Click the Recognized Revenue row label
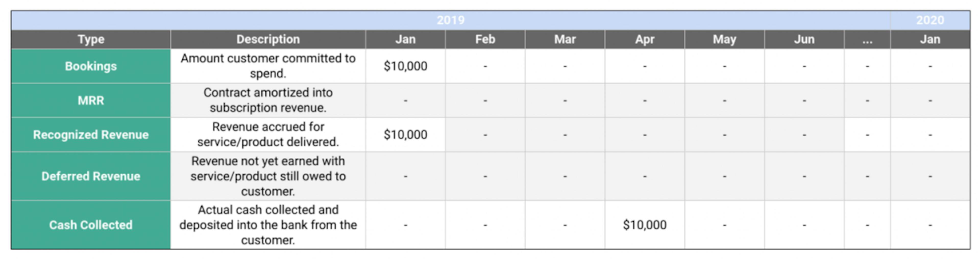The height and width of the screenshot is (261, 980). 91,135
